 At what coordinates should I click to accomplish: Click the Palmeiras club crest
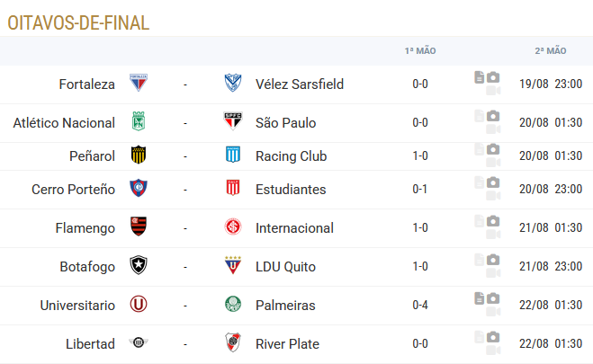click(233, 304)
